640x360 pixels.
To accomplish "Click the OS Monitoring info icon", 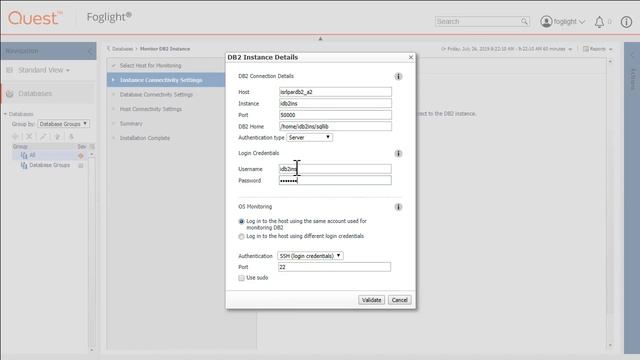I will click(x=398, y=207).
